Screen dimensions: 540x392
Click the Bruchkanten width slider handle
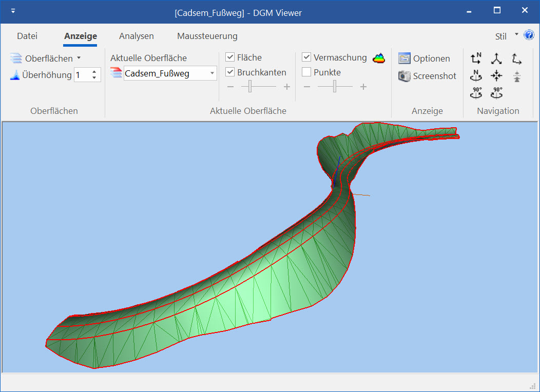pos(250,87)
